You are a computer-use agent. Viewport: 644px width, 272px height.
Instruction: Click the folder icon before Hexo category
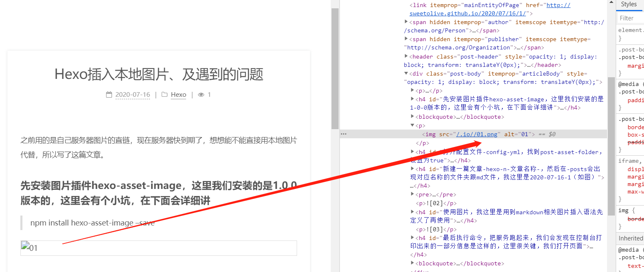pos(165,95)
